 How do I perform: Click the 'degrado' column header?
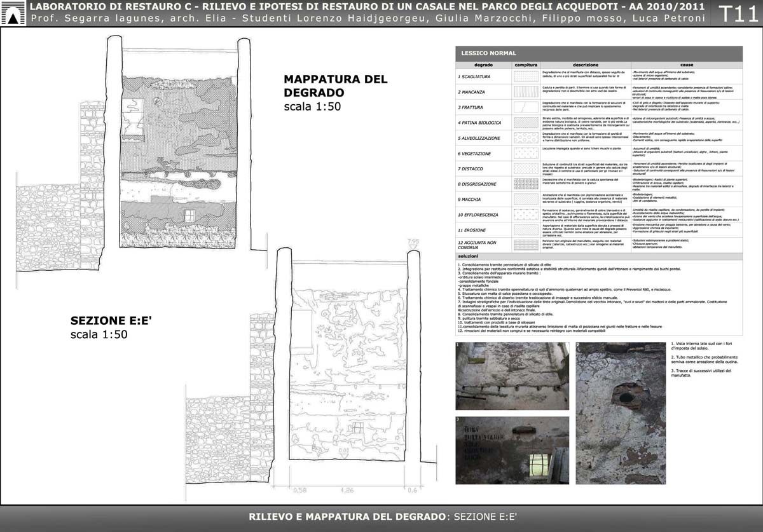point(483,65)
